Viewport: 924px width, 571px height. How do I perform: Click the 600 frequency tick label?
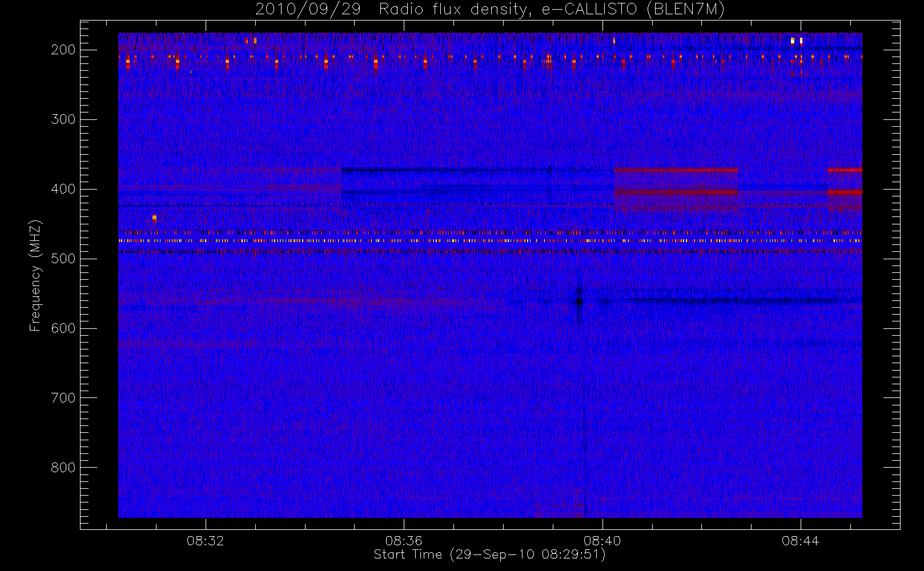click(63, 328)
